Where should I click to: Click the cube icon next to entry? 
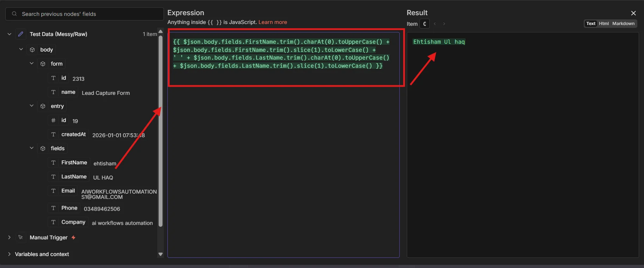point(43,106)
